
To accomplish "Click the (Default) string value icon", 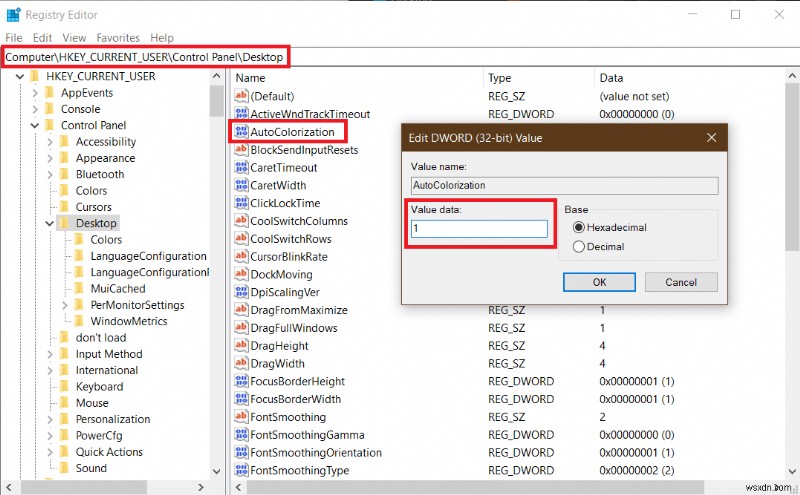I will pos(241,96).
